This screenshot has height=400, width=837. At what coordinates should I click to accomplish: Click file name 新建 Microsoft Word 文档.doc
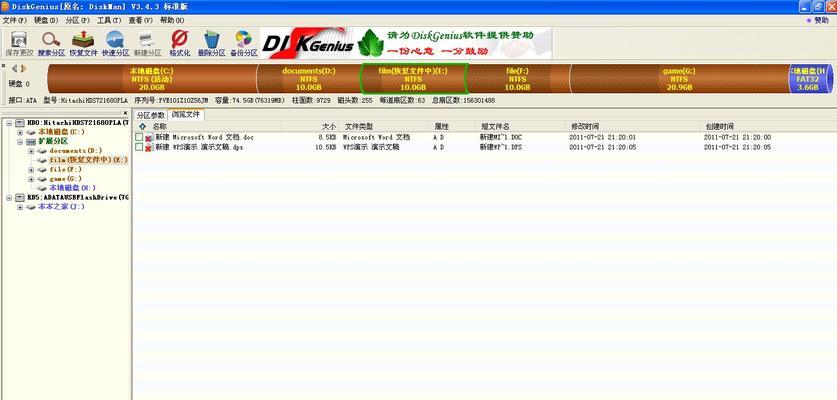tap(204, 137)
